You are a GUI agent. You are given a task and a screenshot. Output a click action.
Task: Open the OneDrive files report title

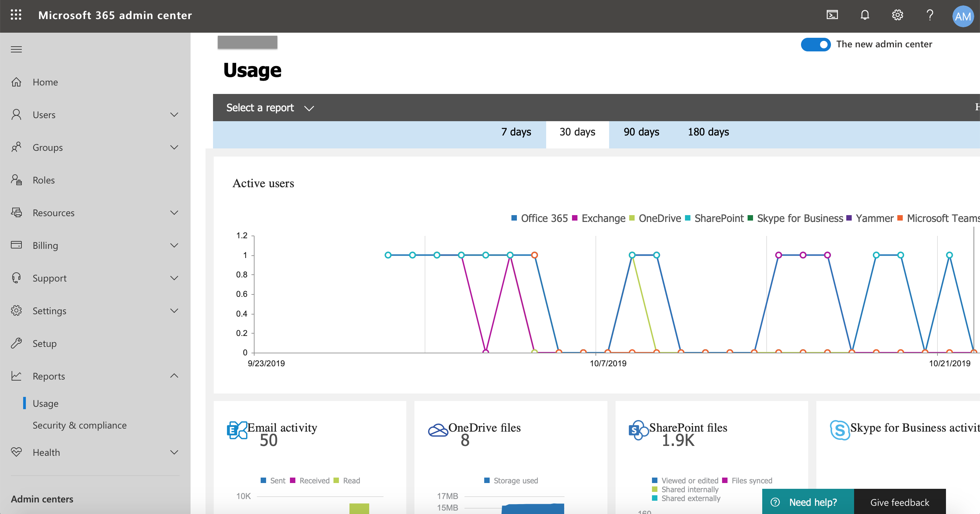coord(485,428)
